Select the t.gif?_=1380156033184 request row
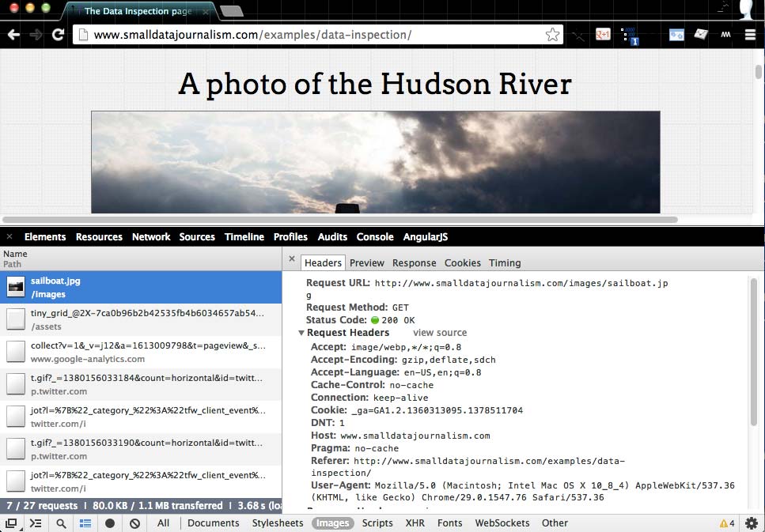This screenshot has height=532, width=765. 141,384
